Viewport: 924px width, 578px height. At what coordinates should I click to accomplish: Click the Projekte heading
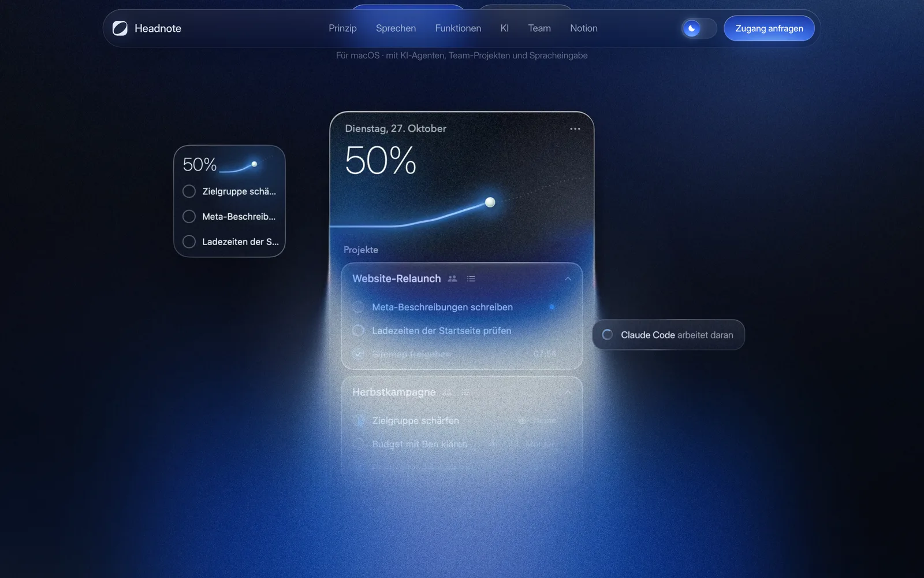(x=361, y=250)
